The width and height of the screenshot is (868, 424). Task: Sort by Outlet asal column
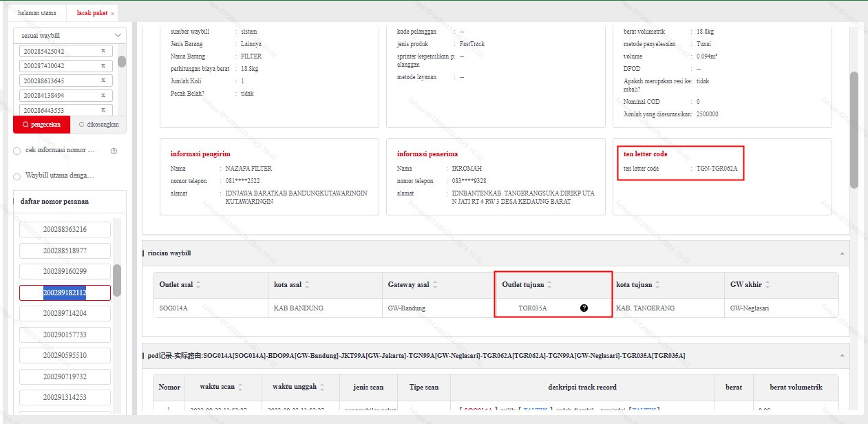tap(200, 285)
